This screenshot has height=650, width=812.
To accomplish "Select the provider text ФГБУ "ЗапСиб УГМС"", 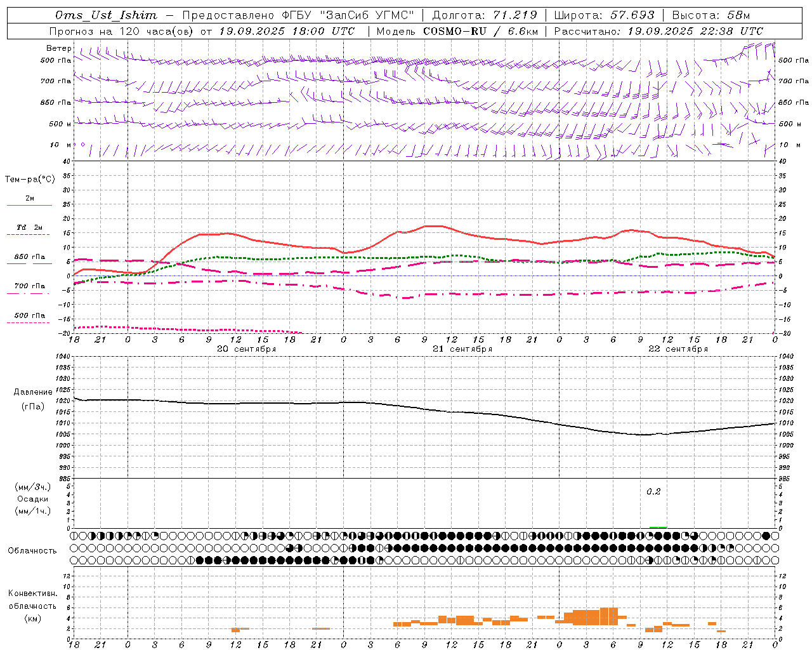I will 348,15.
